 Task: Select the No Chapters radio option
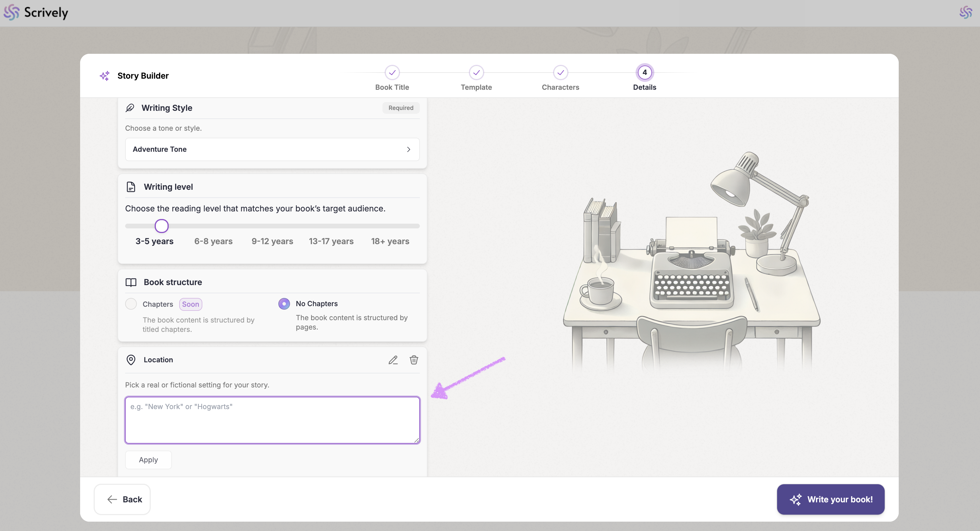click(284, 304)
